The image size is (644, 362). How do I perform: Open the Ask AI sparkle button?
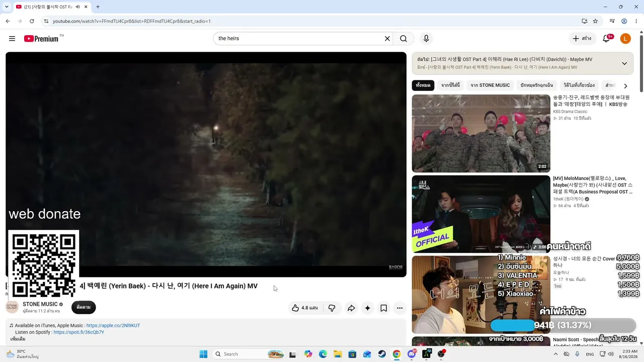click(x=368, y=308)
